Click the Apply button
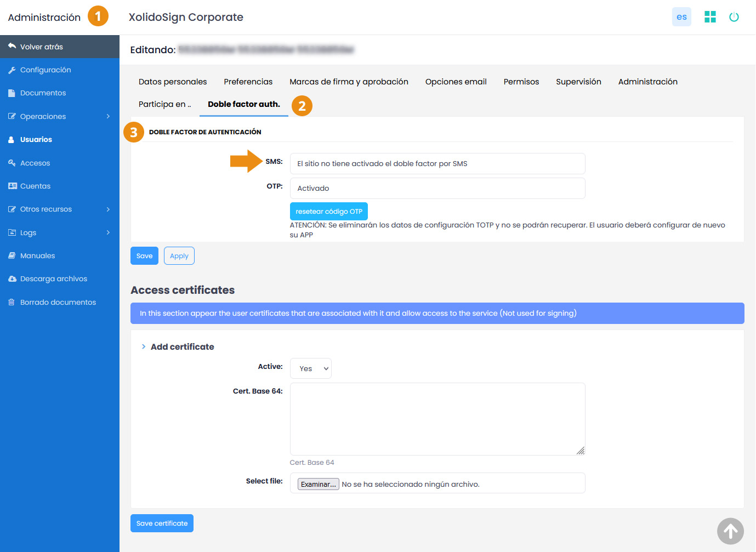This screenshot has height=552, width=756. pyautogui.click(x=179, y=256)
